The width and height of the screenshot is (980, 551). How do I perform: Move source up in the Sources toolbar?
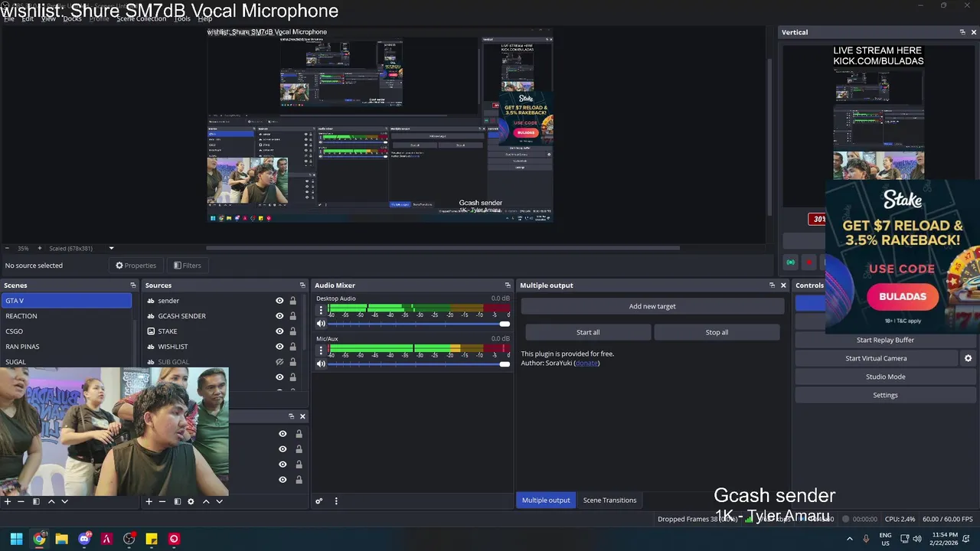pyautogui.click(x=206, y=501)
